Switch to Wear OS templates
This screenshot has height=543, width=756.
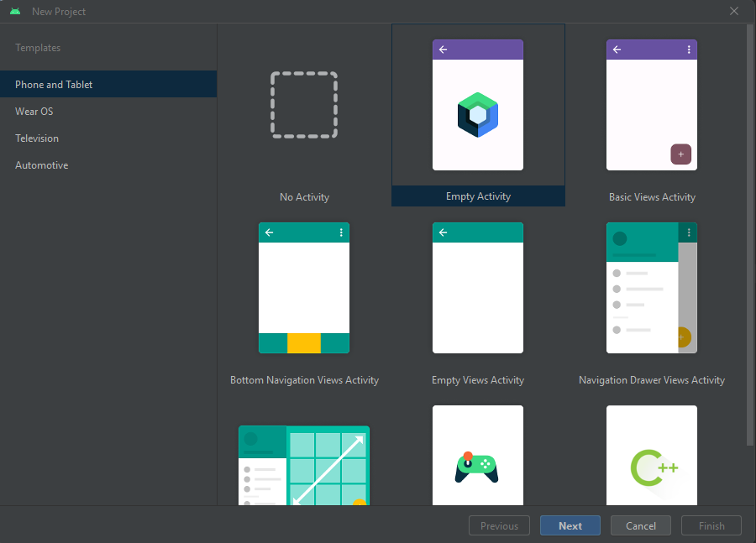[34, 111]
